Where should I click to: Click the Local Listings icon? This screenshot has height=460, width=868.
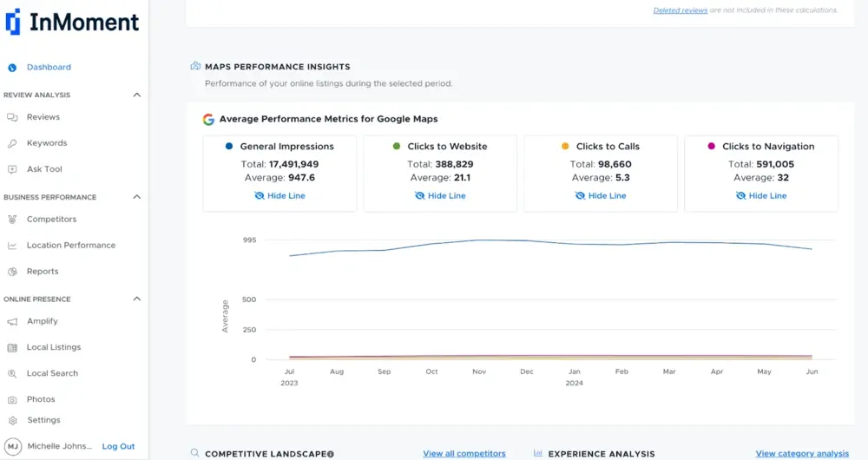coord(12,347)
